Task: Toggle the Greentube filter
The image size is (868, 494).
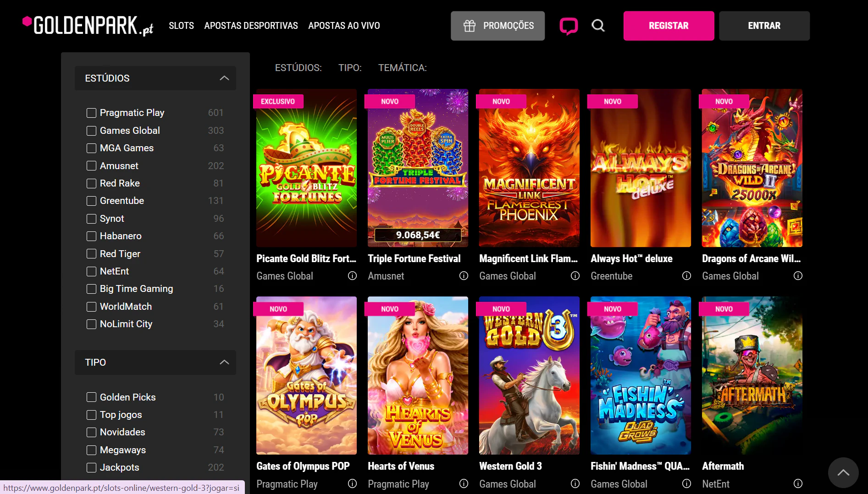Action: coord(91,201)
